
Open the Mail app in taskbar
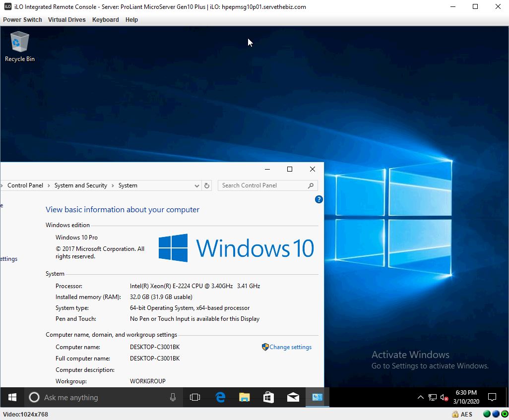(x=293, y=397)
